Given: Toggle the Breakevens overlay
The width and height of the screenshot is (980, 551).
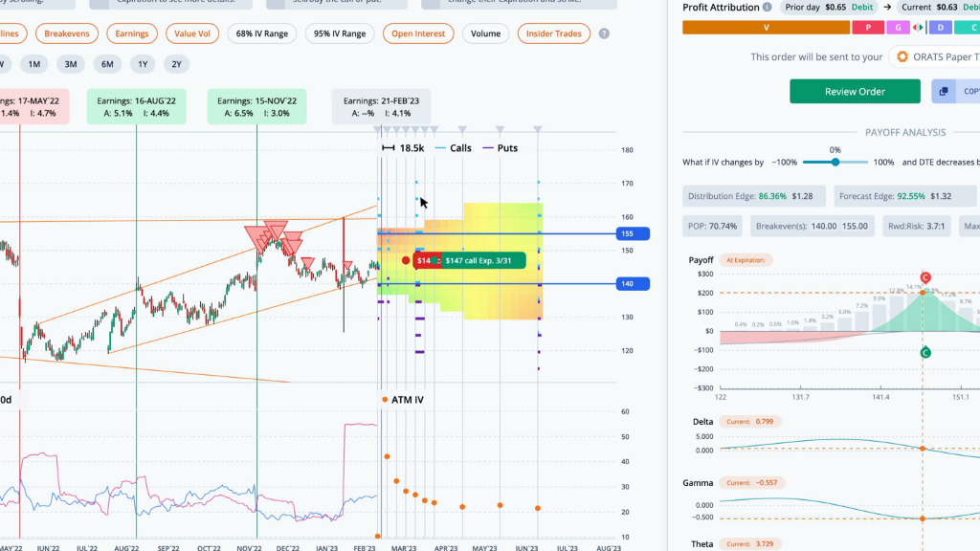Looking at the screenshot, I should (67, 33).
